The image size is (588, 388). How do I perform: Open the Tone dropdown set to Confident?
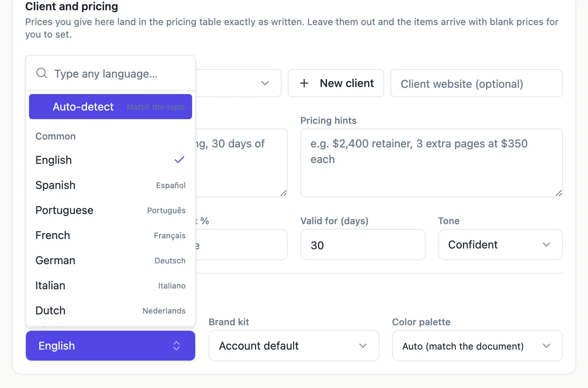[500, 244]
